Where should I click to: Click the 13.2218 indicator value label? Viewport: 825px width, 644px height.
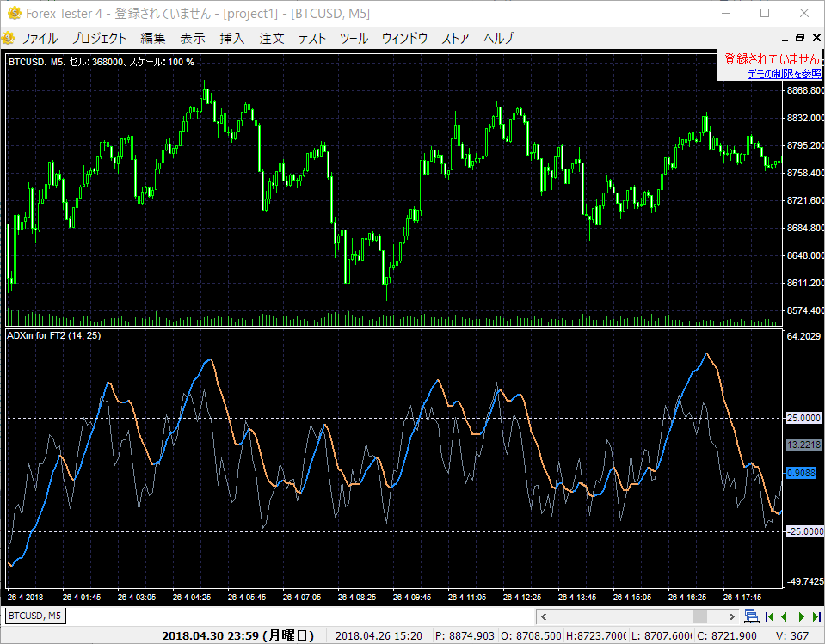pyautogui.click(x=804, y=445)
